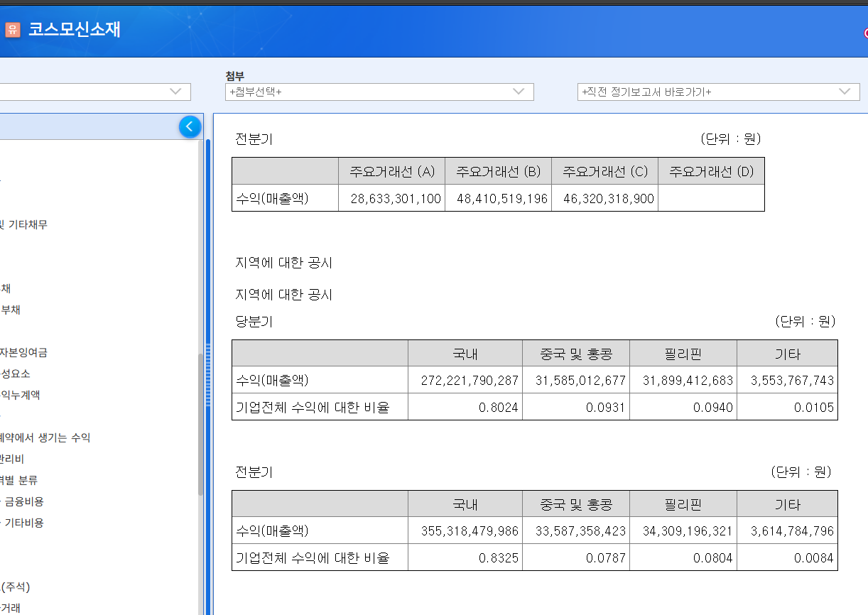Open the +직전 정기보고서 바로가기+ dropdown
This screenshot has width=868, height=615.
coord(717,92)
